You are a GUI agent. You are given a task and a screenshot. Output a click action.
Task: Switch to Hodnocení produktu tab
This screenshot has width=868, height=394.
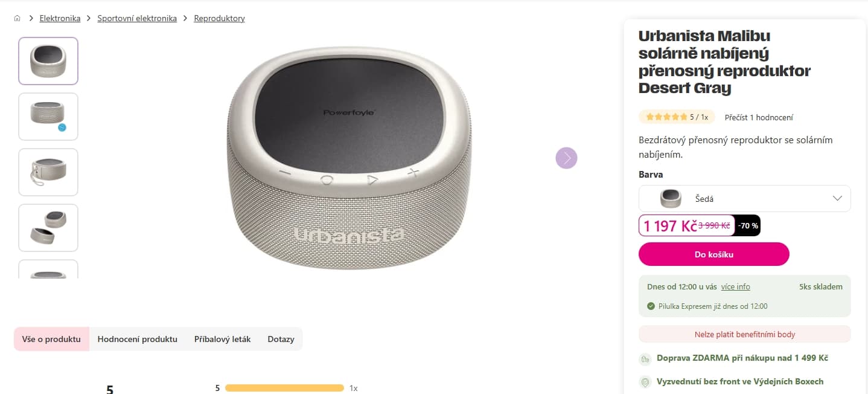coord(138,339)
